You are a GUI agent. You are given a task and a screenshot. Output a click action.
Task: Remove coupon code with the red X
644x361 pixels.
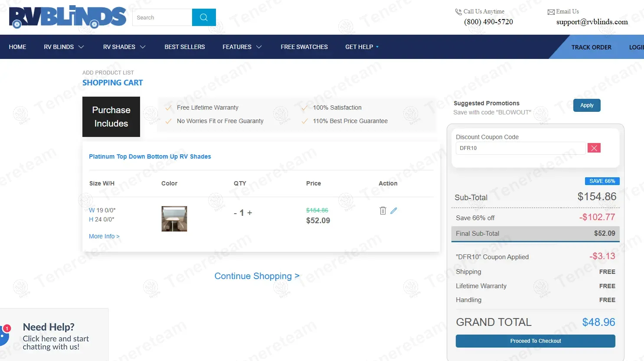(594, 148)
